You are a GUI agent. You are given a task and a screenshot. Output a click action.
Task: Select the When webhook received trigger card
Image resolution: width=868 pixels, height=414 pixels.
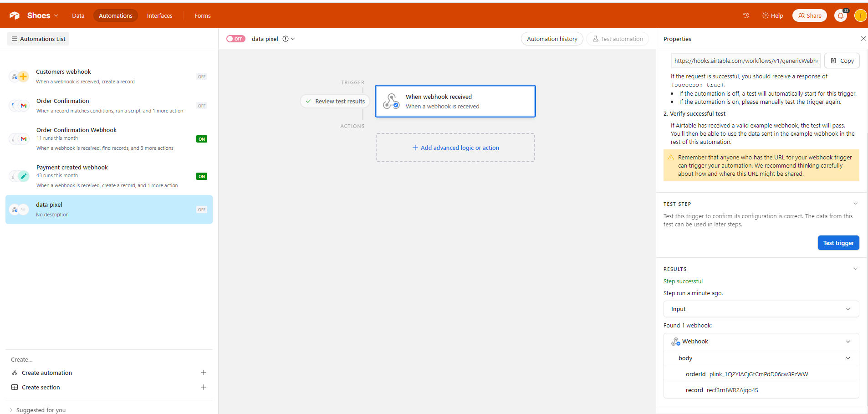(455, 101)
